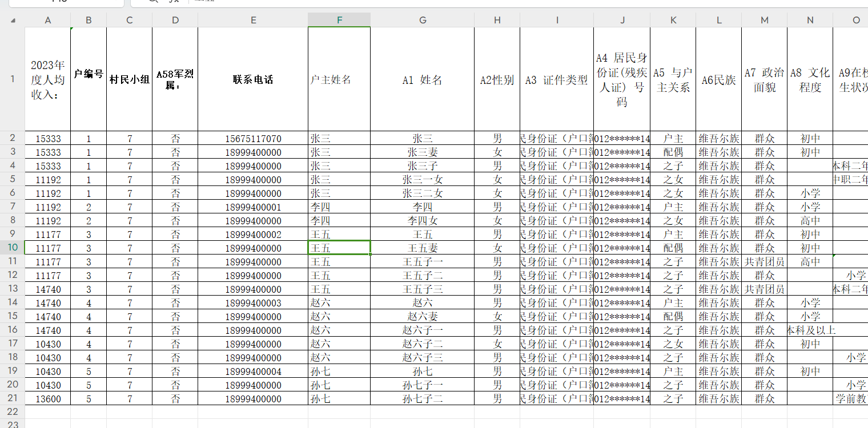Click header cell '户编号'

[89, 79]
